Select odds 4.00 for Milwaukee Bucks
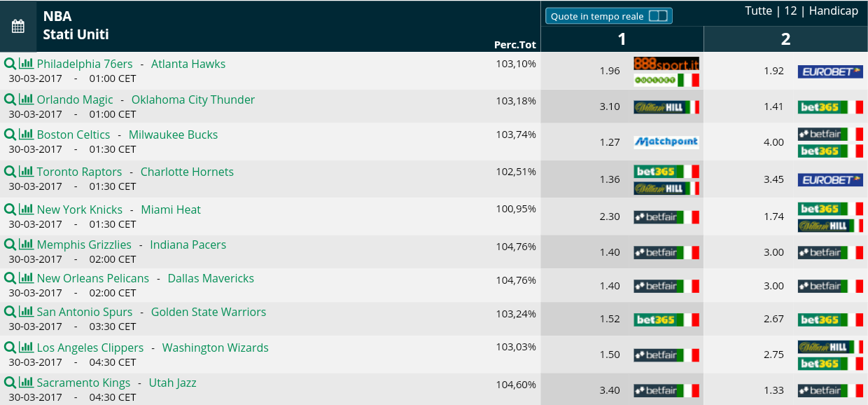Screen dimensions: 868x405 pos(773,142)
